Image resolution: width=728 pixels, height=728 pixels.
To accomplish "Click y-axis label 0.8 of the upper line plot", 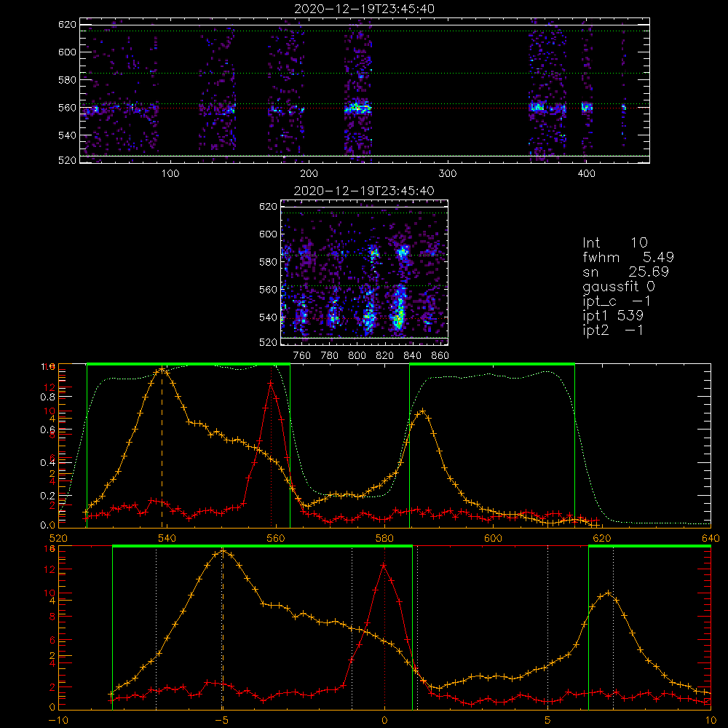I will [x=47, y=397].
